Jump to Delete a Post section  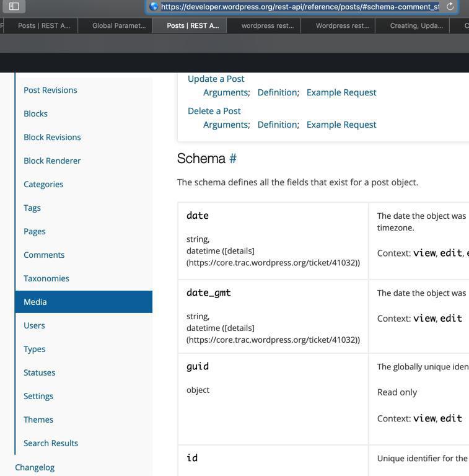pos(214,111)
